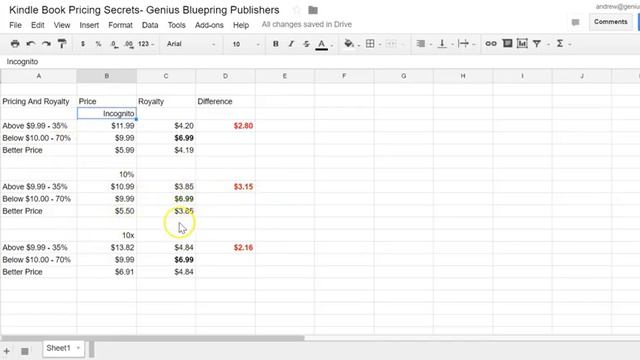
Task: Open the all sheets list icon
Action: coord(24,351)
